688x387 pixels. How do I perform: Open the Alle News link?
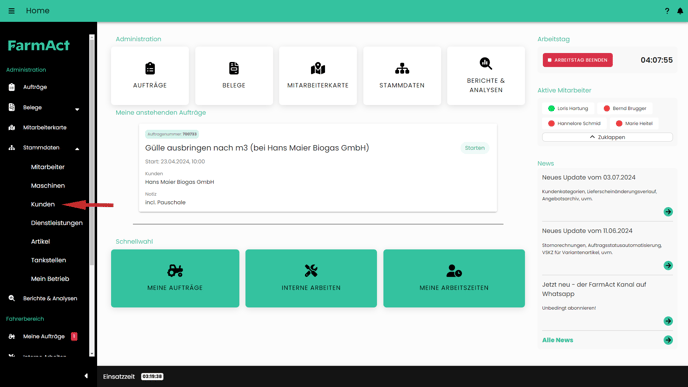tap(557, 340)
